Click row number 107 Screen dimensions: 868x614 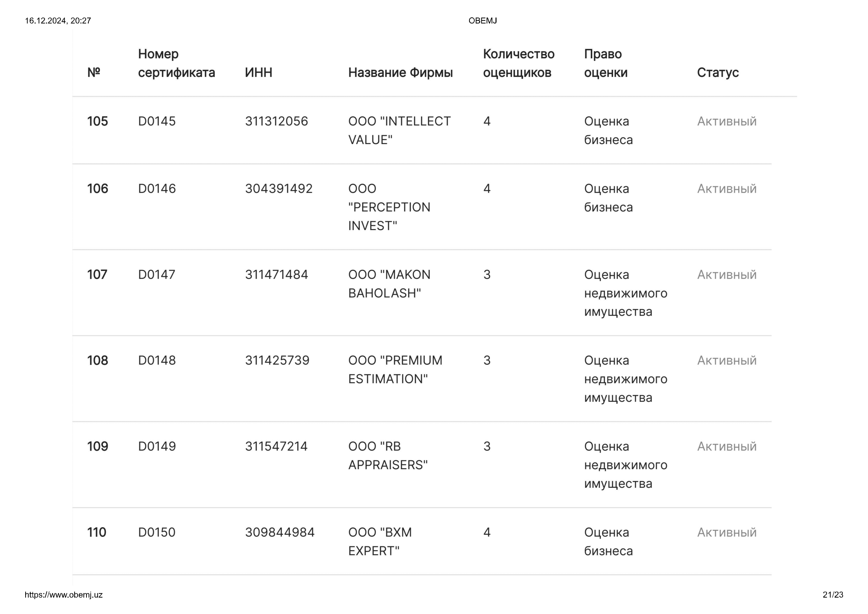(x=97, y=274)
